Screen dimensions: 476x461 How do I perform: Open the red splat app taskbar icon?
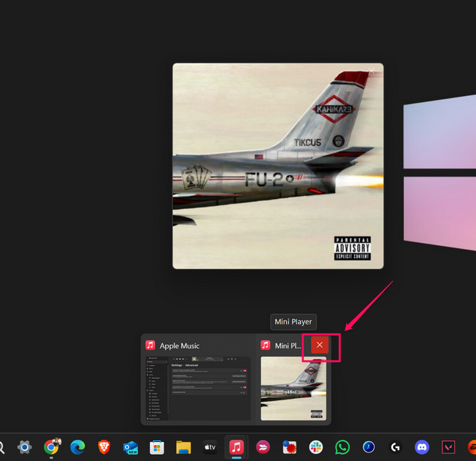[289, 447]
